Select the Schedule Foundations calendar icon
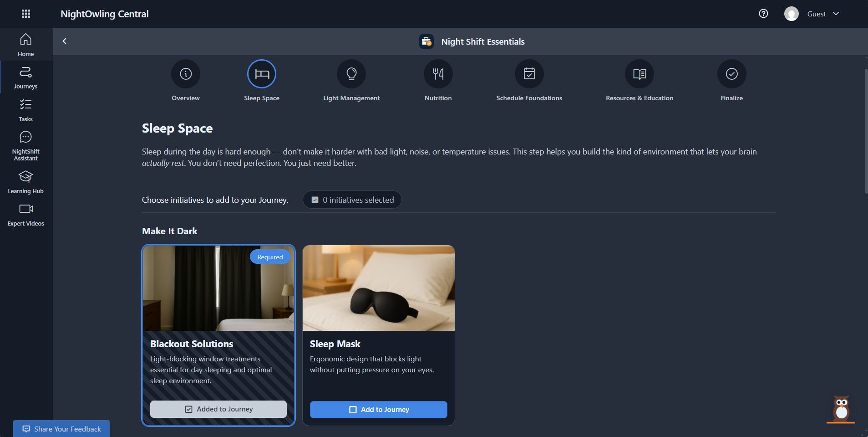 point(529,74)
